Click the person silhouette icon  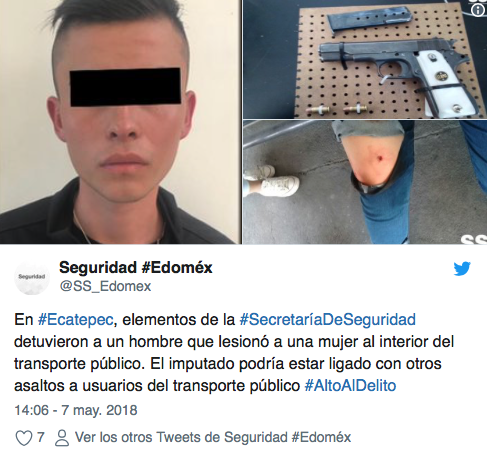click(x=62, y=438)
